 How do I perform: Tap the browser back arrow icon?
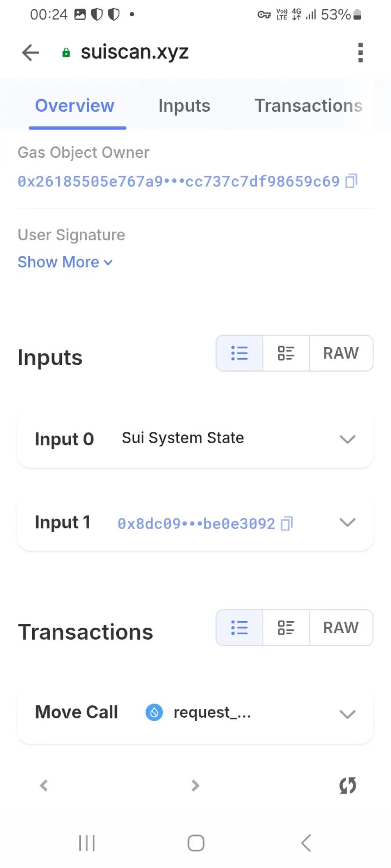point(31,53)
